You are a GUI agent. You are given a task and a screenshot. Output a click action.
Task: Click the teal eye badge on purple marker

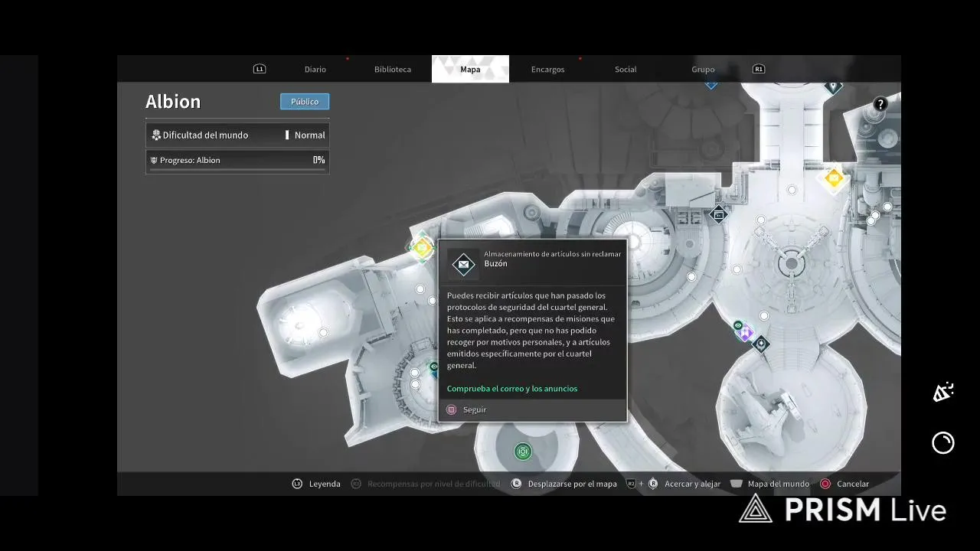coord(738,326)
